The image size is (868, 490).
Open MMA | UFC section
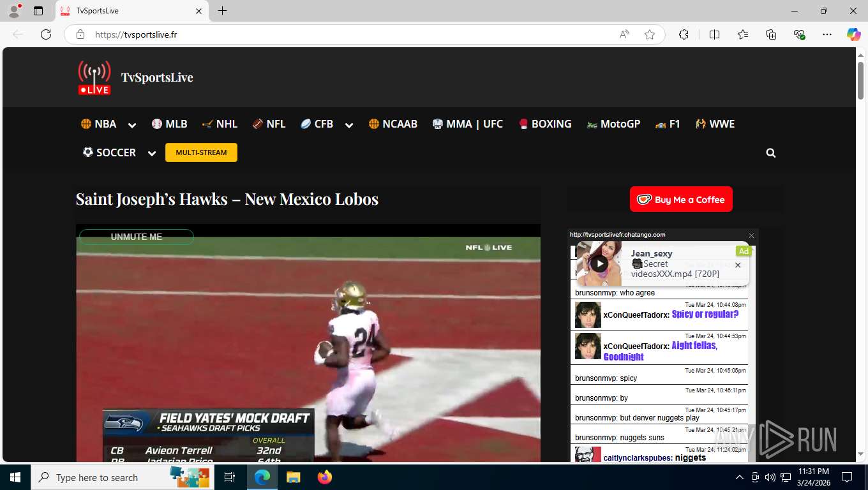(467, 124)
